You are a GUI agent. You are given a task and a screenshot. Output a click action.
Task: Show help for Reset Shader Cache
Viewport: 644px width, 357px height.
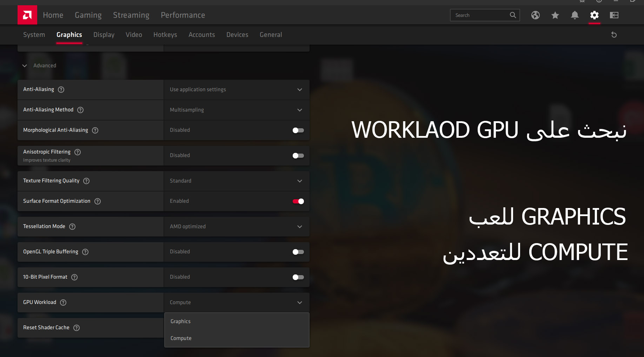pyautogui.click(x=77, y=328)
